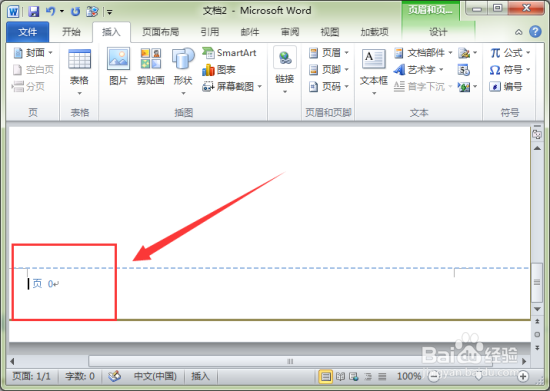Collapse the ribbon with the caret icon
This screenshot has width=550, height=391.
pos(518,32)
